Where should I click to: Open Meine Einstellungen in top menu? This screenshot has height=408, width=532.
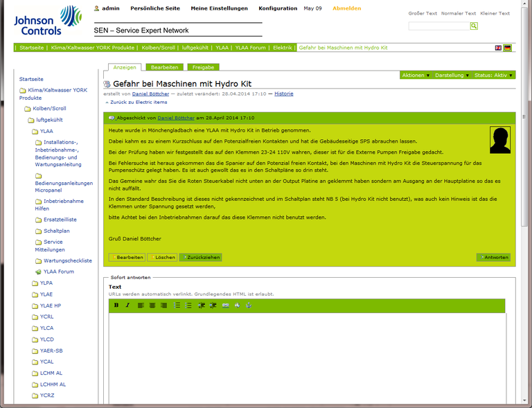click(219, 8)
